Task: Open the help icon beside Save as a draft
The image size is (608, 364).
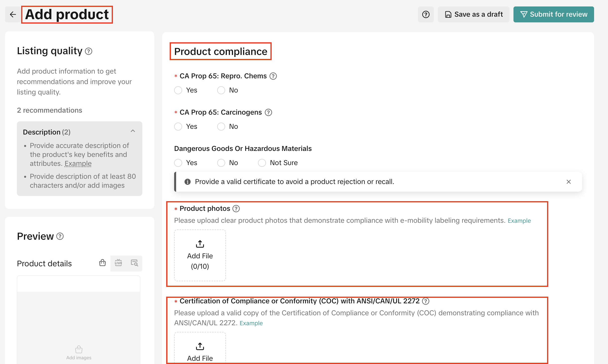Action: 426,14
